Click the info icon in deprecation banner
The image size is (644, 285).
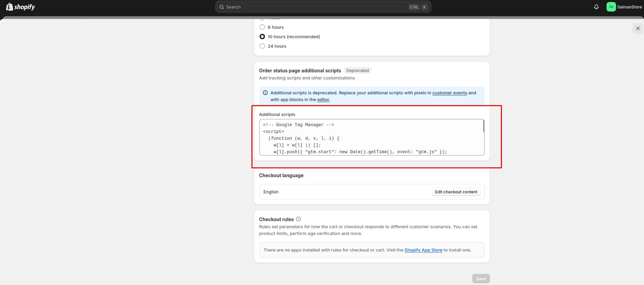coord(265,93)
